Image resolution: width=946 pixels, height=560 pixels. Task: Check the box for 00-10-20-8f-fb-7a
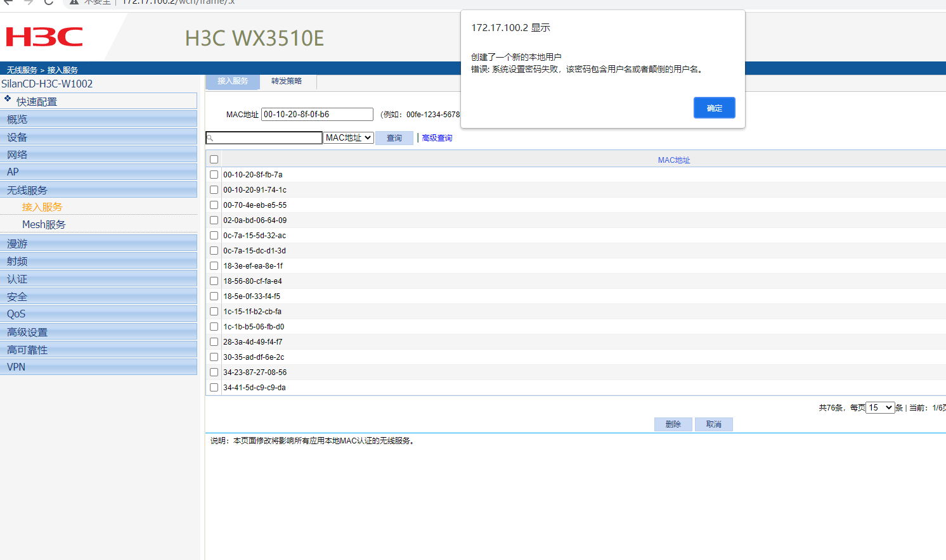coord(214,175)
